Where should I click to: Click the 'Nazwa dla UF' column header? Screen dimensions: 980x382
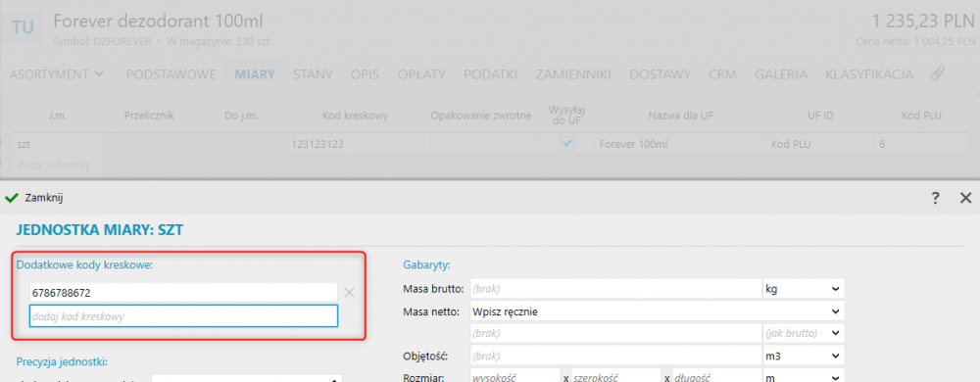point(680,116)
